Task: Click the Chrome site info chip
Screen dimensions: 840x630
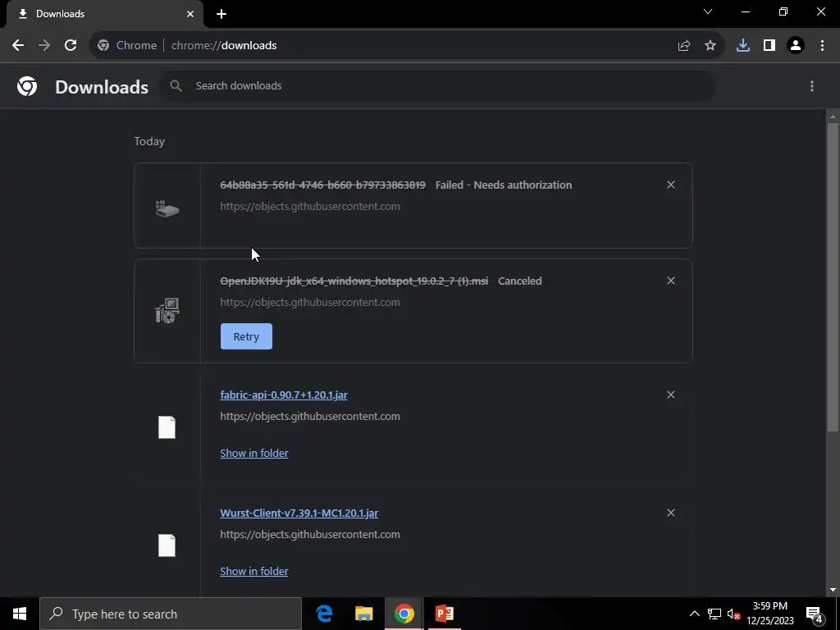Action: pyautogui.click(x=127, y=46)
